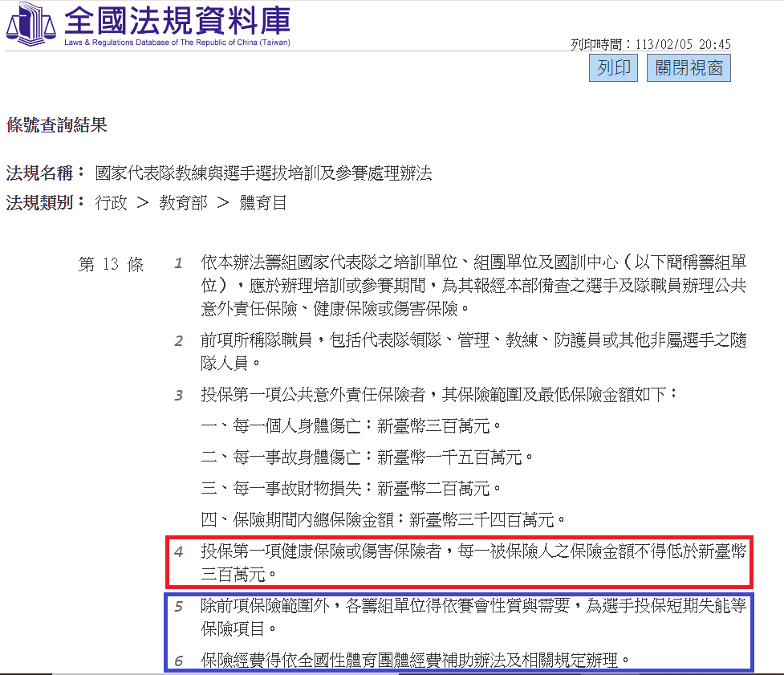Click the 第 13 條 article label
Image resolution: width=784 pixels, height=675 pixels.
tap(111, 265)
